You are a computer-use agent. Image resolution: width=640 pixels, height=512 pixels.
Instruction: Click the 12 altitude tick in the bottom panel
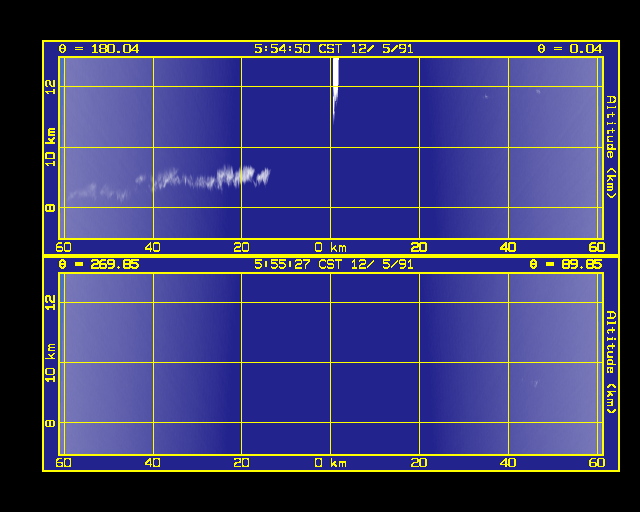pyautogui.click(x=50, y=303)
